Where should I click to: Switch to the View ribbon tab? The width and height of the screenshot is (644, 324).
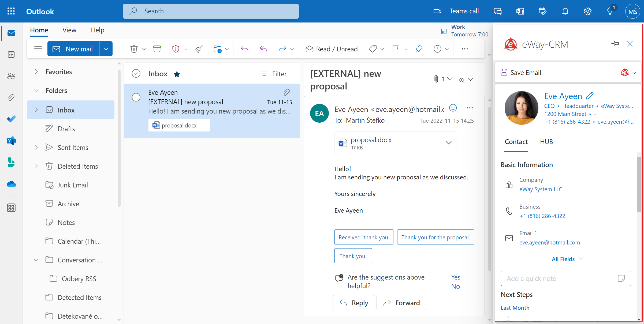[69, 30]
